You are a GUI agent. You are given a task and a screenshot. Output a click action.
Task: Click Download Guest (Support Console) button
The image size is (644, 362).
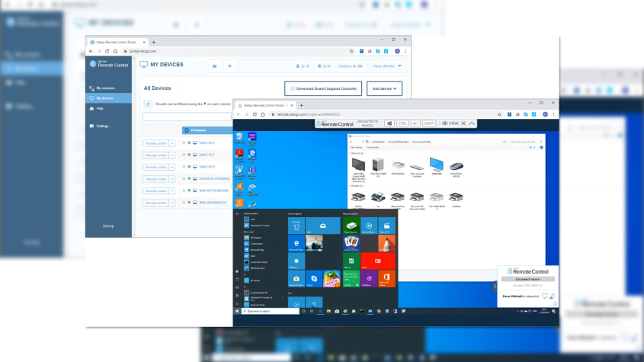tap(323, 88)
